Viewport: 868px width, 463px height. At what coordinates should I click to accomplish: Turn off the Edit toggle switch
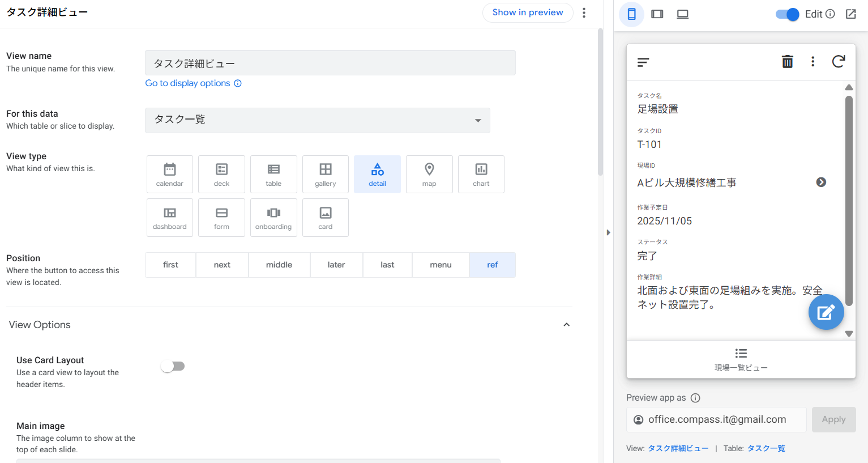[787, 14]
